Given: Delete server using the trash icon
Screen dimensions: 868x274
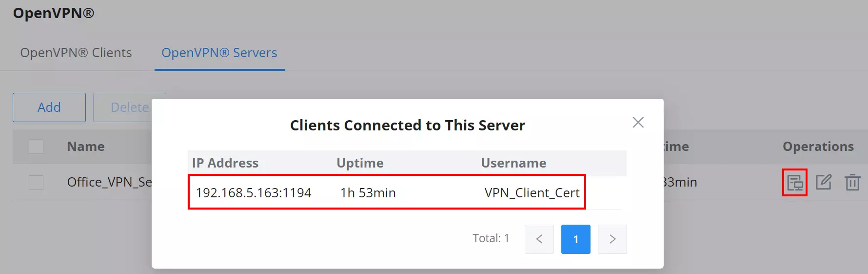Looking at the screenshot, I should (852, 182).
